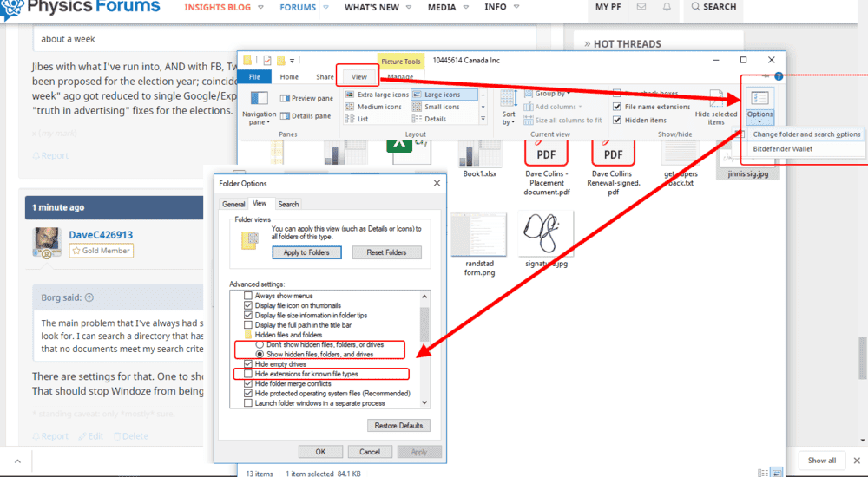The width and height of the screenshot is (868, 477).
Task: Open the Navigation pane button in Explorer ribbon
Action: click(x=259, y=108)
